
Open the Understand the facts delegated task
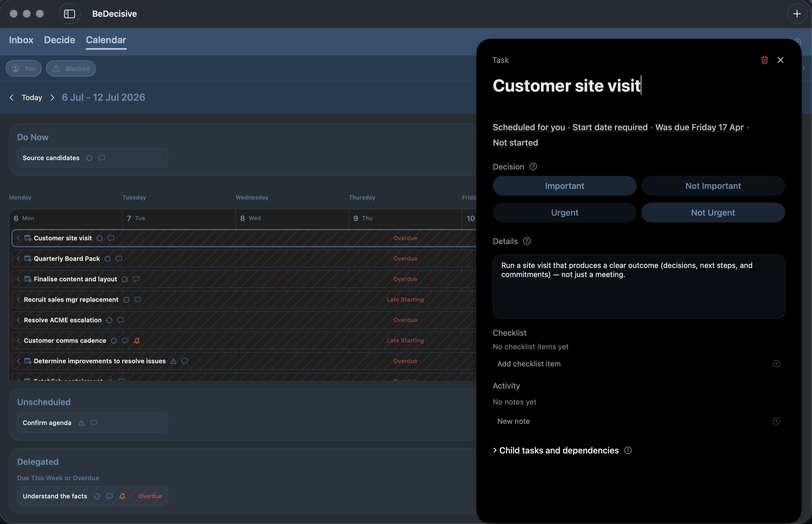92,496
